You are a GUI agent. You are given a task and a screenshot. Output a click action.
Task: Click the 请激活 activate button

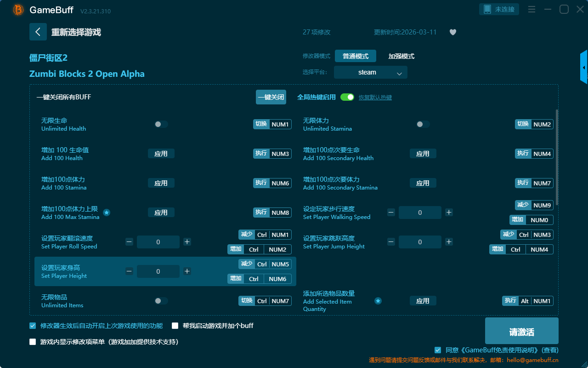click(x=521, y=331)
